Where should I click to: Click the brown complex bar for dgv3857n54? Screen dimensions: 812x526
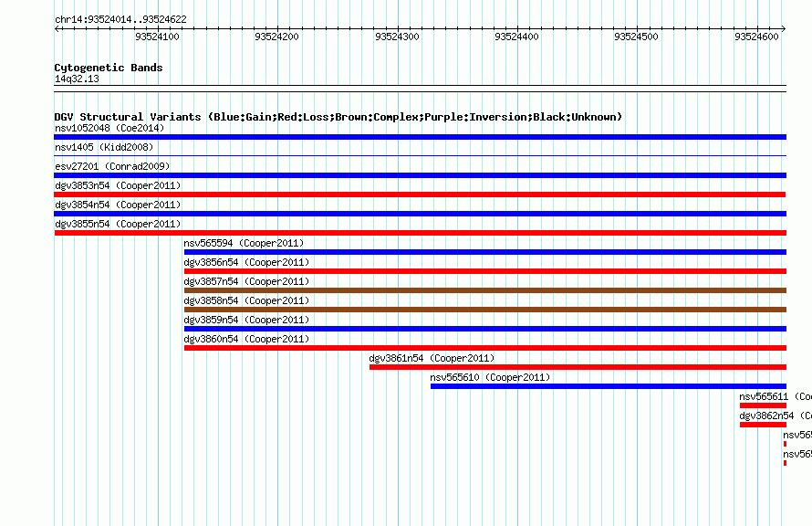click(485, 290)
